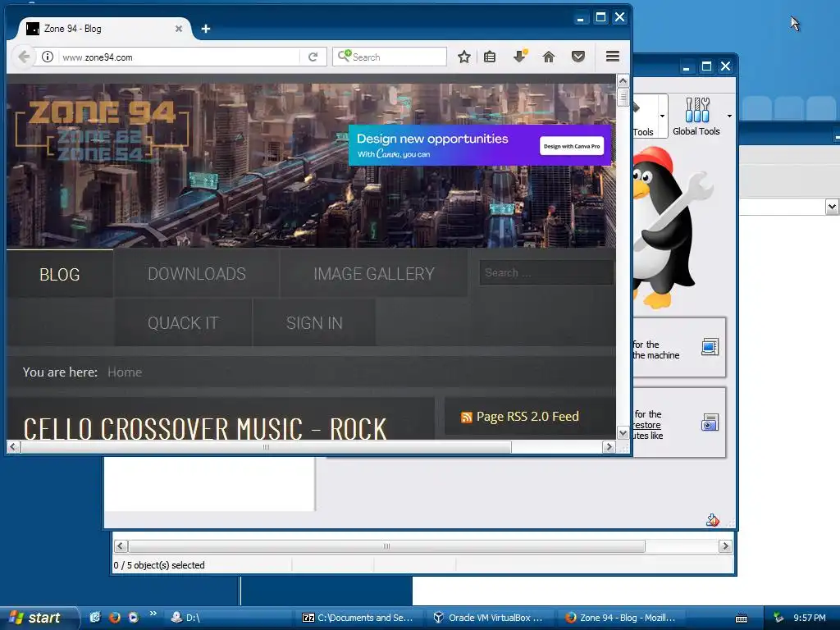Image resolution: width=840 pixels, height=630 pixels.
Task: Open Global Tools in VirtualBox window
Action: point(696,116)
